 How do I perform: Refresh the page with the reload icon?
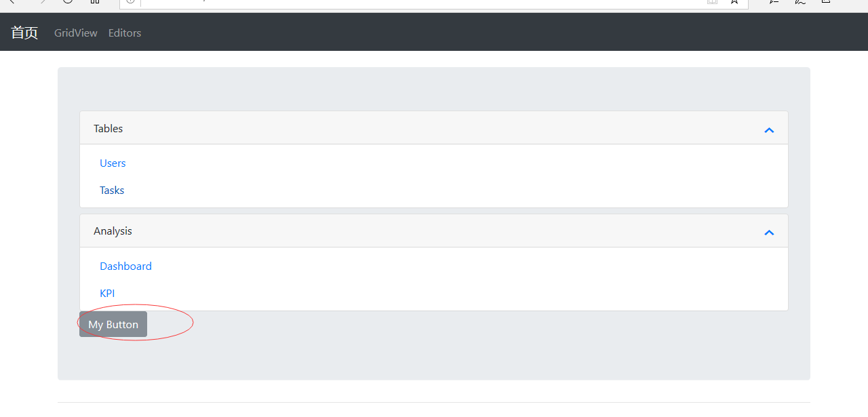(68, 2)
